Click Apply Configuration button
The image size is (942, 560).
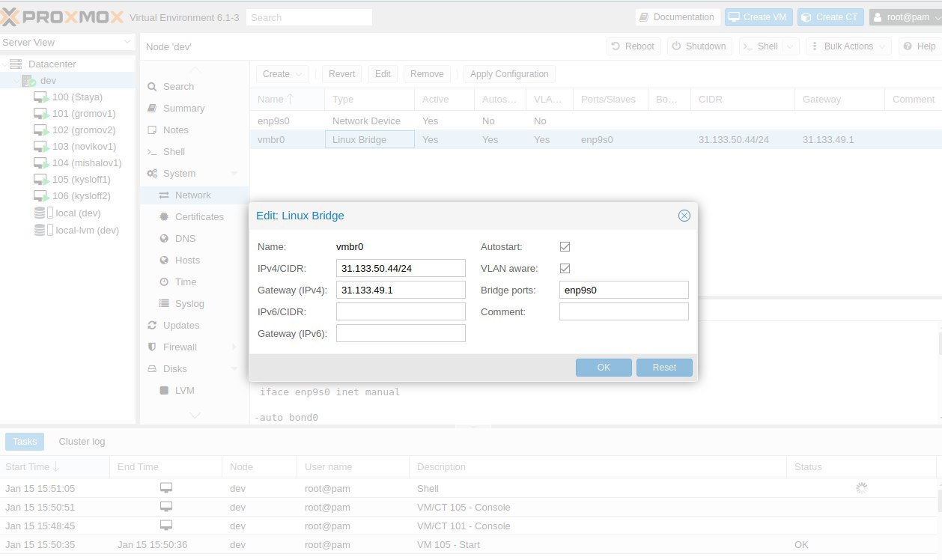pyautogui.click(x=509, y=74)
